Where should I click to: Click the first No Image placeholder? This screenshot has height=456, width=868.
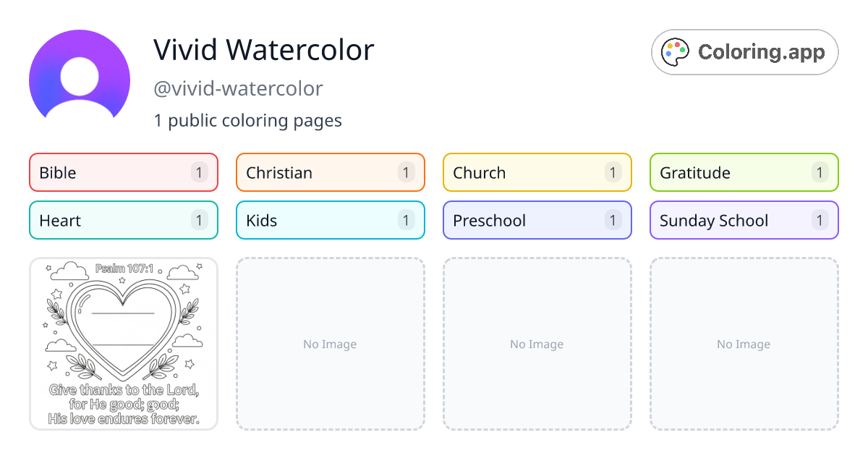click(x=331, y=344)
